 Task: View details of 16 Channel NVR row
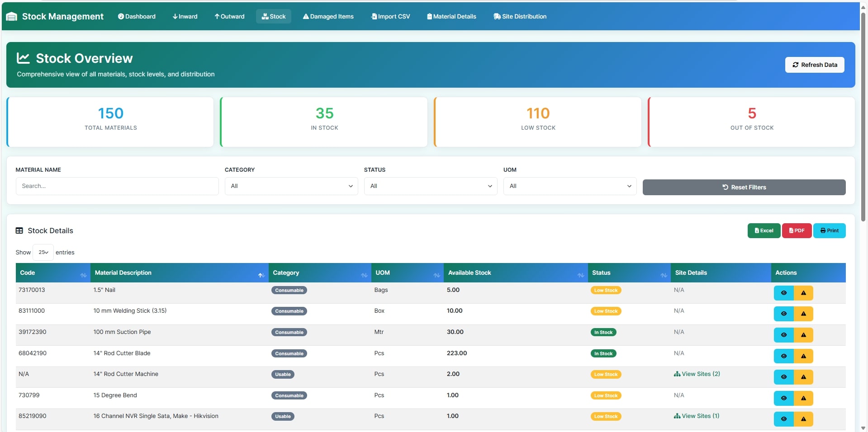(783, 419)
